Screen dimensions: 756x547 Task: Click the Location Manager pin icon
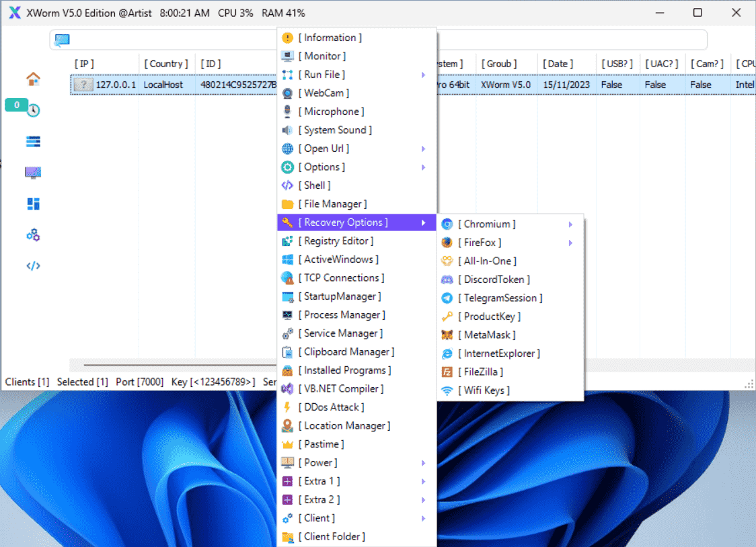[x=287, y=425]
